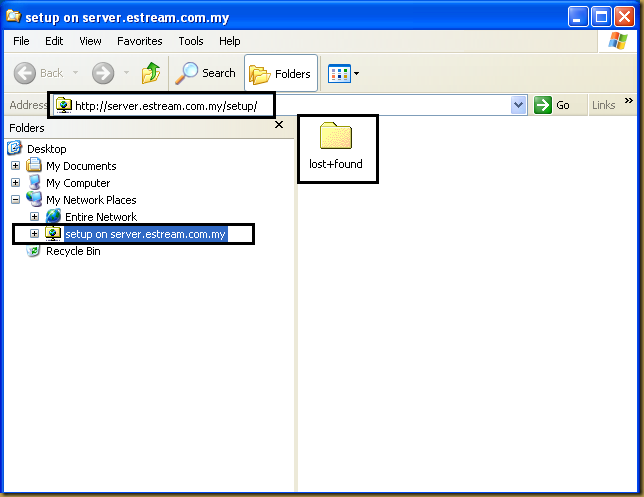Open the Tools menu
This screenshot has height=497, width=644.
(x=191, y=41)
